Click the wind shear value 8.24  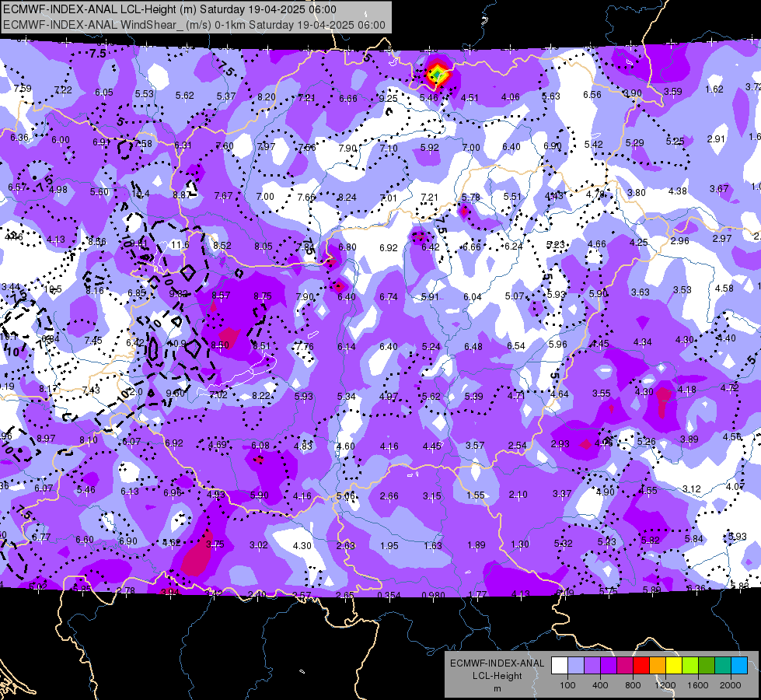[347, 198]
